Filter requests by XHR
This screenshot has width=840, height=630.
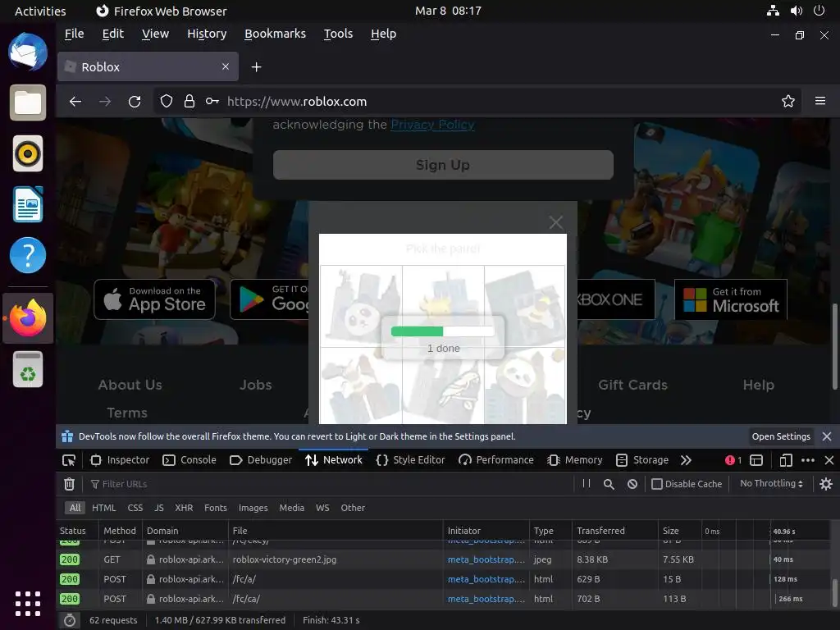[x=184, y=507]
